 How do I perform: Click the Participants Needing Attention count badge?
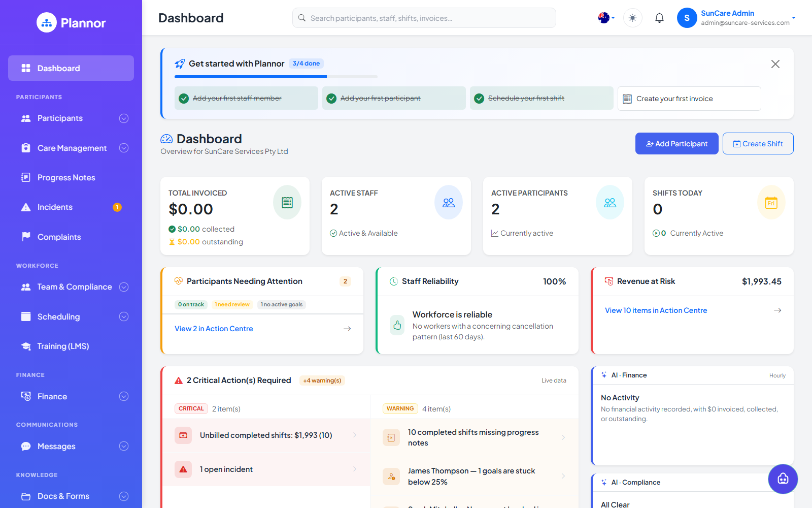click(x=345, y=281)
